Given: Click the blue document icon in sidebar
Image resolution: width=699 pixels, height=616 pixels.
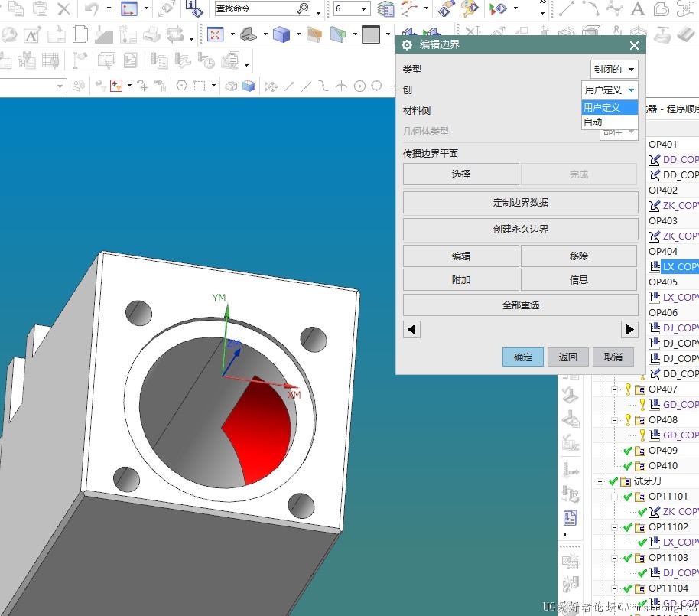Looking at the screenshot, I should (571, 518).
